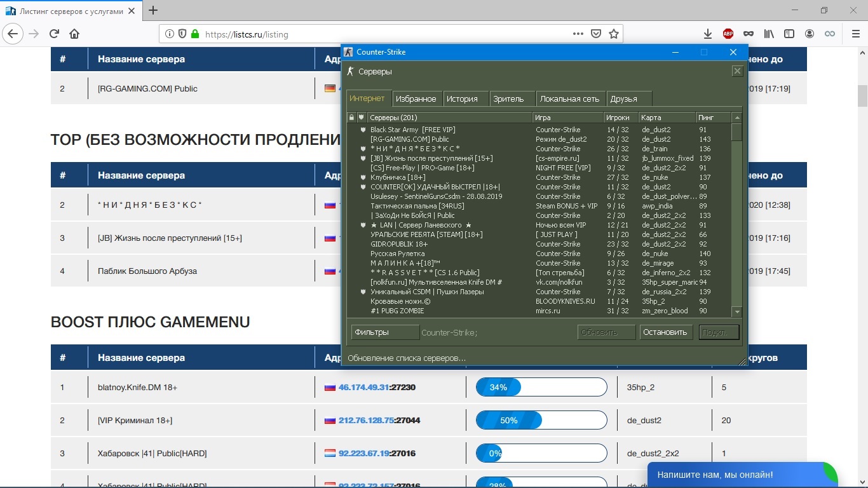Click the server list scroll up arrow
The image size is (868, 488).
pos(737,118)
